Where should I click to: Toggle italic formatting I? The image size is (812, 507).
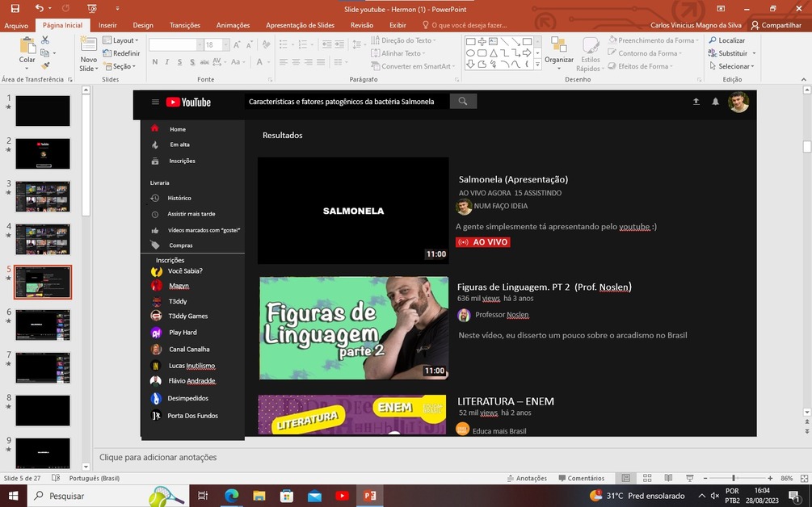tap(166, 61)
